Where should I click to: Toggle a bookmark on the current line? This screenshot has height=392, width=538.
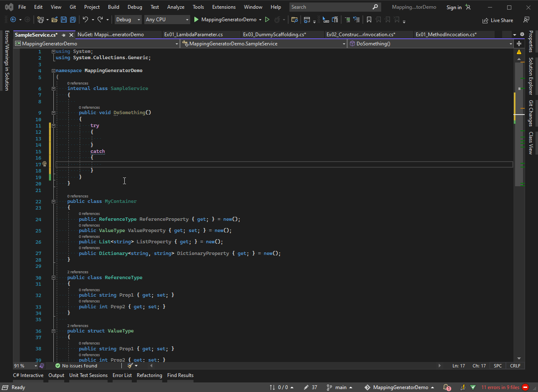pyautogui.click(x=369, y=20)
